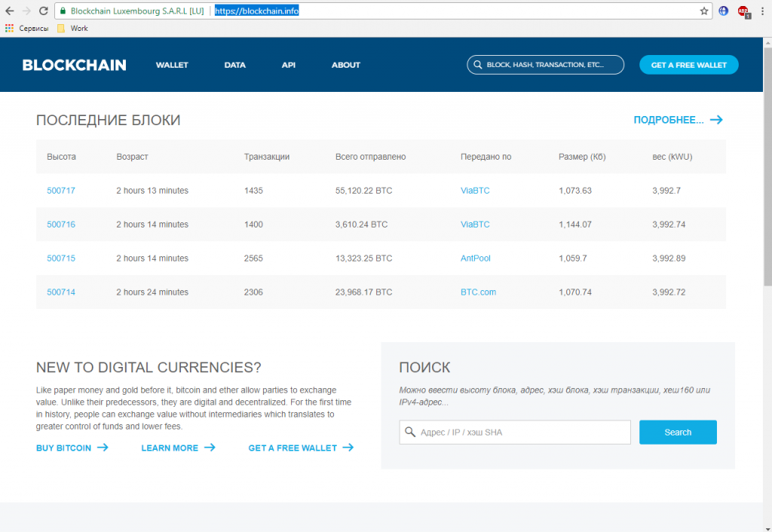
Task: Open ViaBTC link for block 500717
Action: click(x=475, y=191)
